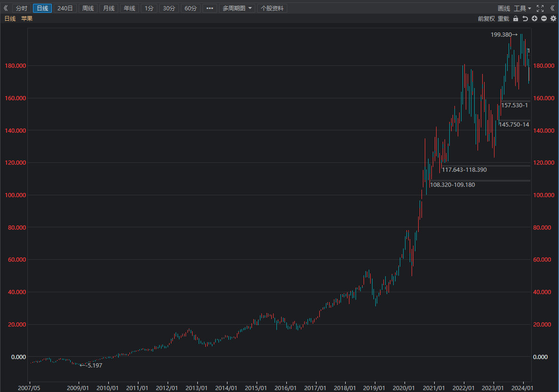Click the 苹果 stock name label
This screenshot has height=392, width=559.
[27, 18]
